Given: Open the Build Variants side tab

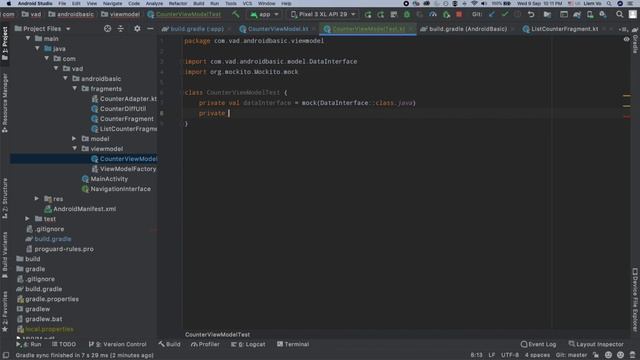Looking at the screenshot, I should pos(5,256).
